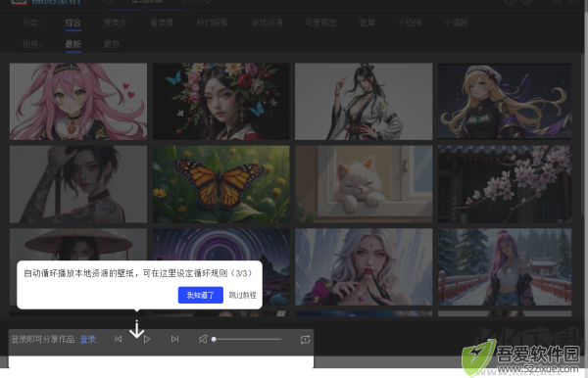Choose the cherry blossom wallpaper thumbnail

(505, 184)
